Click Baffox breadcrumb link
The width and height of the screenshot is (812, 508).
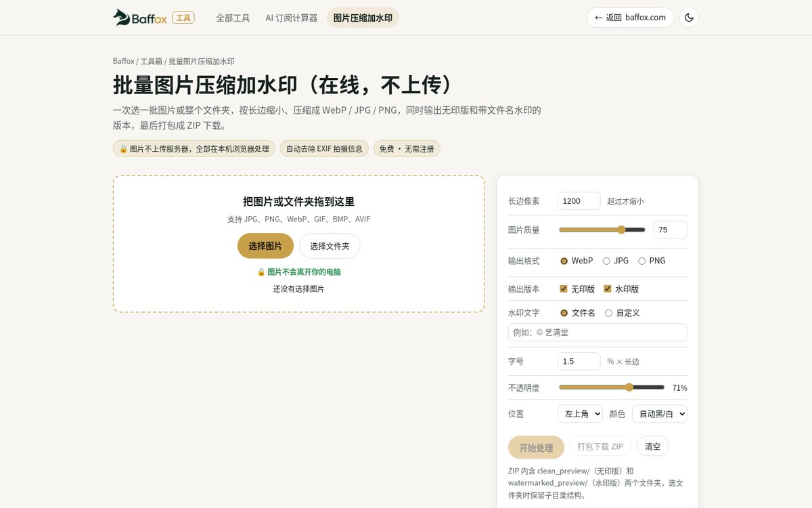123,61
